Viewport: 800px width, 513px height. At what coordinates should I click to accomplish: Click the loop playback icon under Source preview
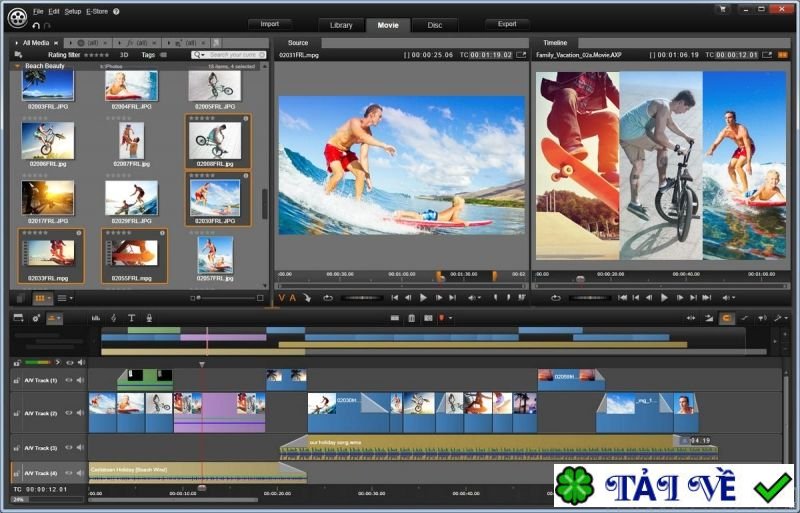(x=327, y=297)
